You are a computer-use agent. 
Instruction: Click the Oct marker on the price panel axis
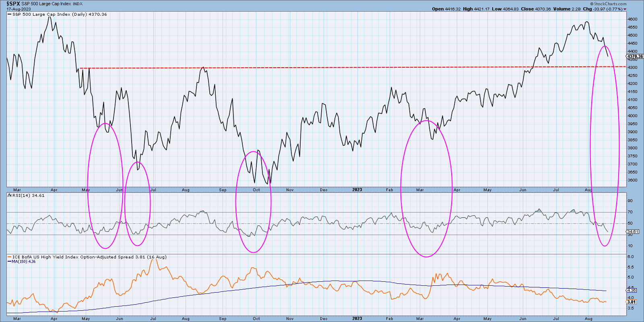pyautogui.click(x=256, y=190)
